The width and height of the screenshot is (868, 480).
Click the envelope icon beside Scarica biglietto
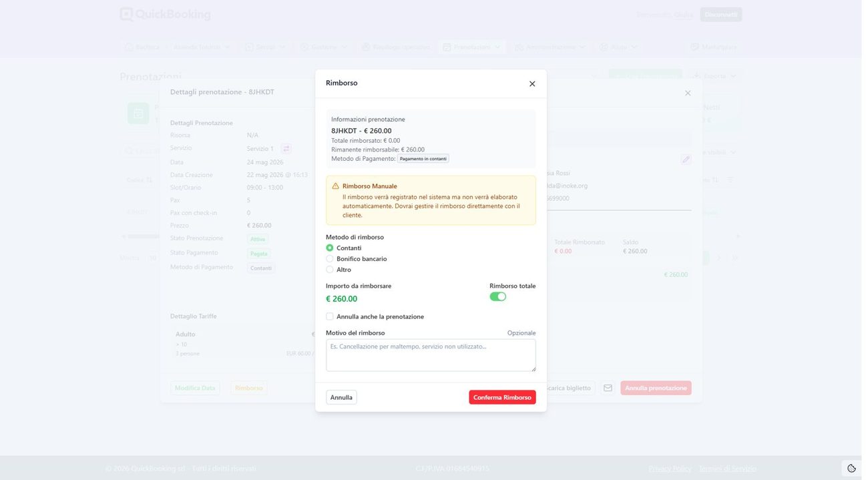coord(608,388)
